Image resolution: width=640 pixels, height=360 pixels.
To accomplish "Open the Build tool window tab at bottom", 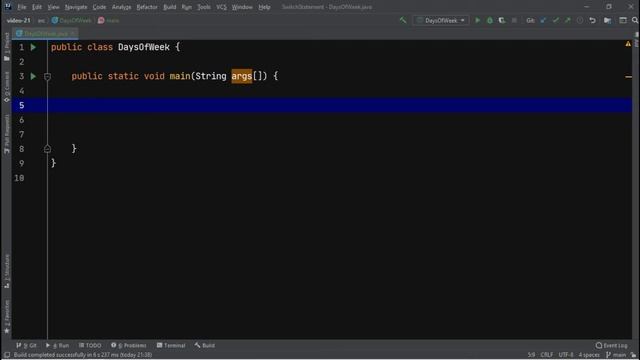I will tap(205, 346).
